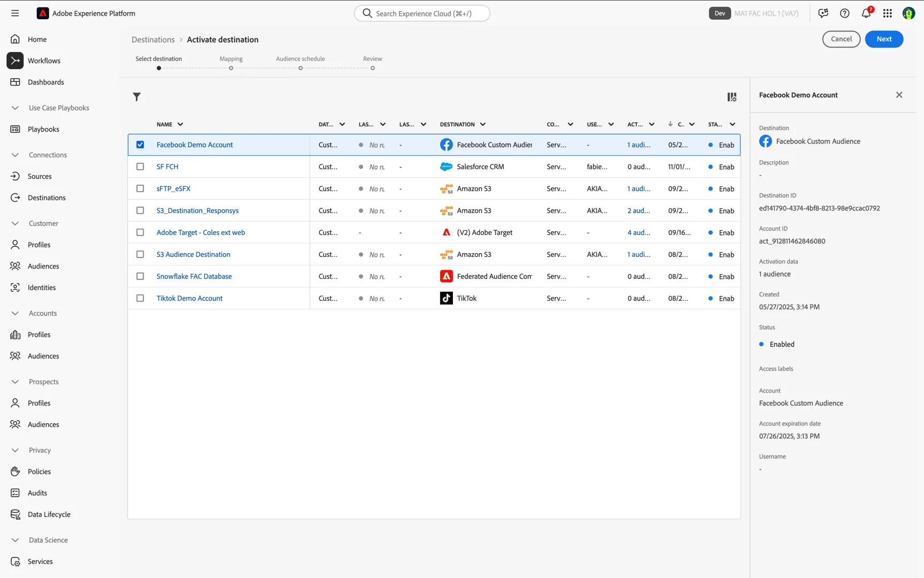Viewport: 924px width, 578px height.
Task: Click the Destinations breadcrumb link
Action: (x=153, y=40)
